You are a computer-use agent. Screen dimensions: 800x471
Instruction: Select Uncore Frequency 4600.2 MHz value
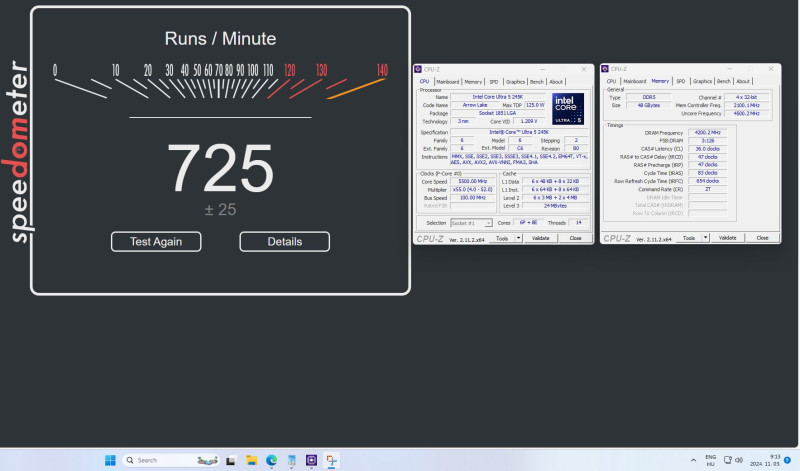coord(746,113)
